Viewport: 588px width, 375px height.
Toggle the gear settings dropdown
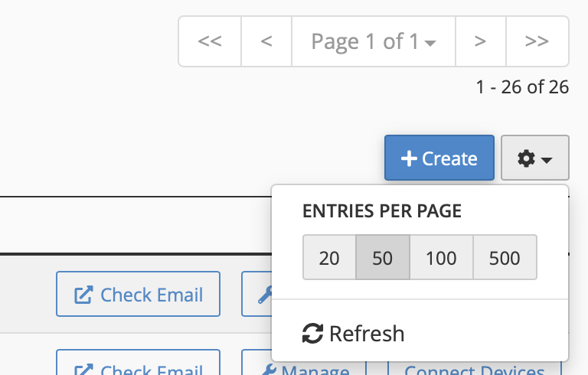[x=535, y=158]
